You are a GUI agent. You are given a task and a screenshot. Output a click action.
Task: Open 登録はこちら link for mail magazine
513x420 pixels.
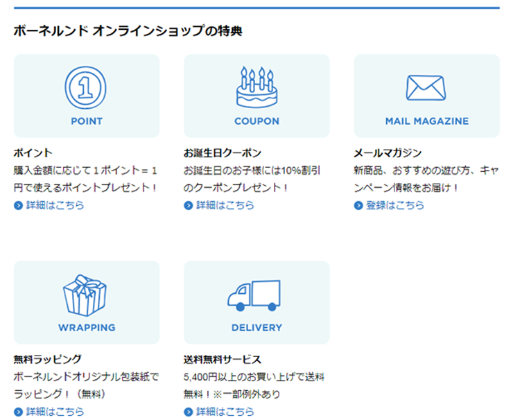point(395,205)
